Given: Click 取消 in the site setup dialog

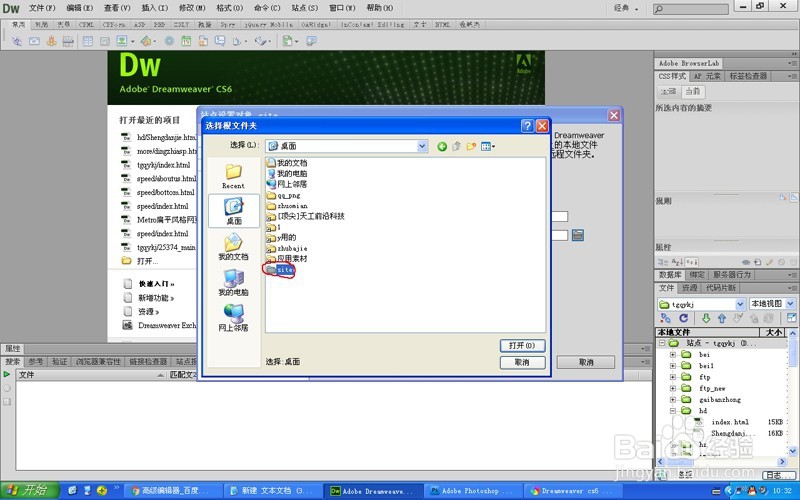Looking at the screenshot, I should [586, 362].
